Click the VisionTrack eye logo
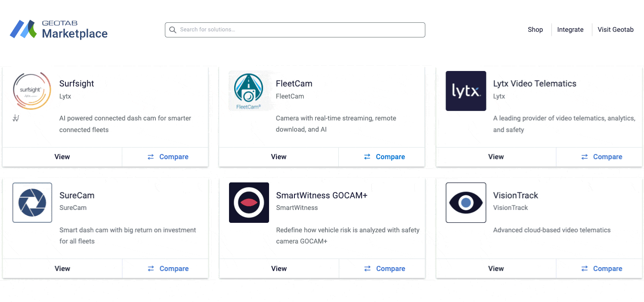This screenshot has height=302, width=644. (466, 203)
